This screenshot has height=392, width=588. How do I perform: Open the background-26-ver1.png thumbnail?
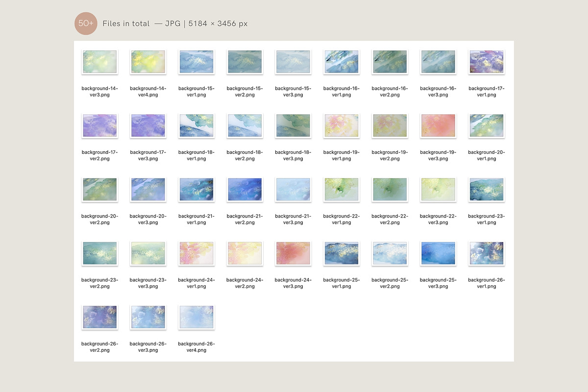487,253
